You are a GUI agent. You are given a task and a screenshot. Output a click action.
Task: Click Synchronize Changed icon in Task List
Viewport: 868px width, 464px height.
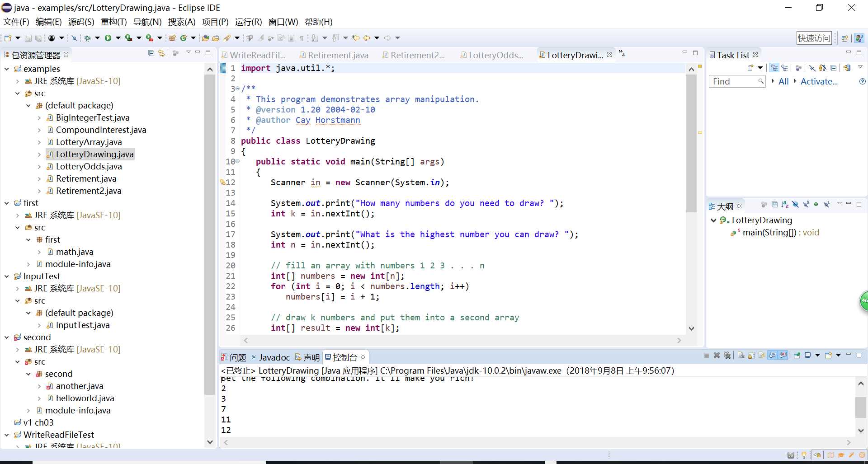pos(847,68)
